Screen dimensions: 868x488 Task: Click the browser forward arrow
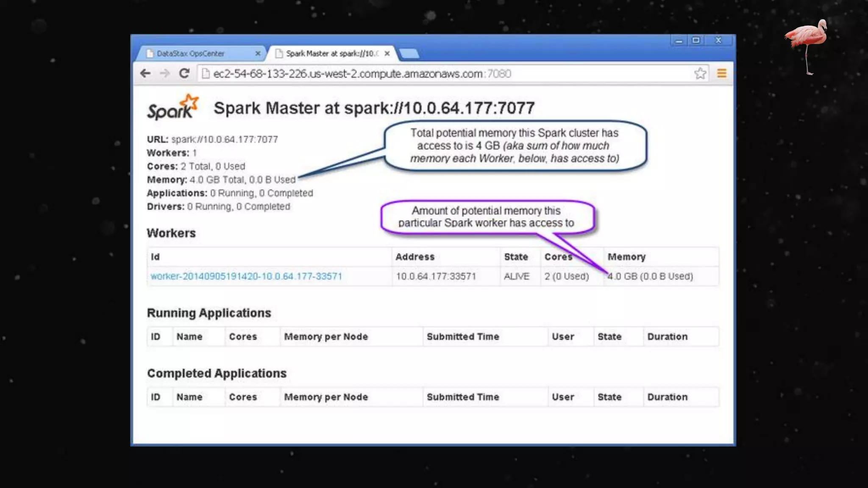coord(165,74)
